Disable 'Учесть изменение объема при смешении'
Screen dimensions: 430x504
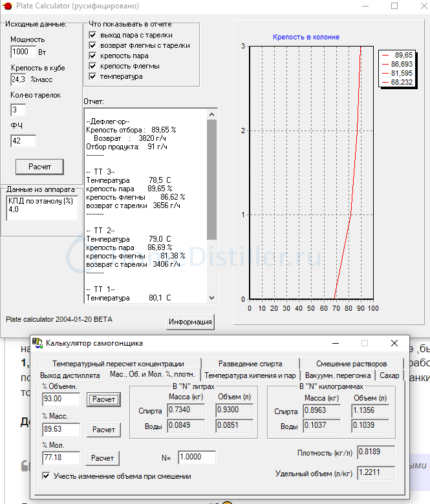click(47, 476)
